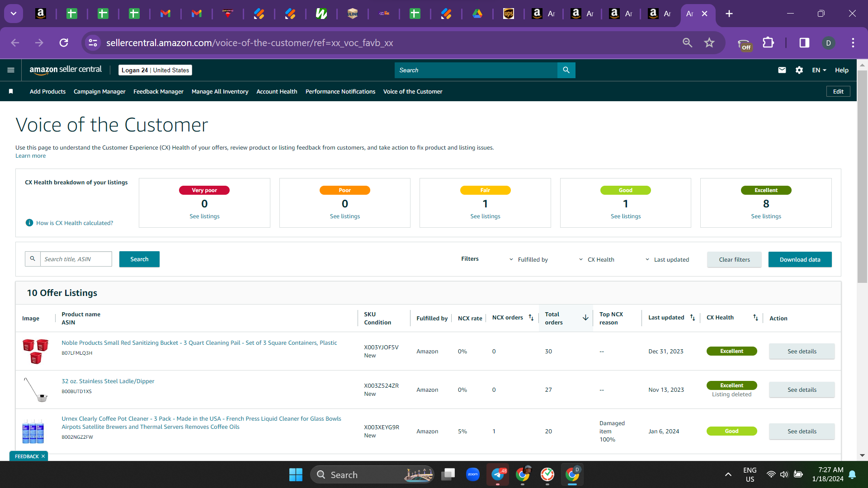Open Zoom from the taskbar

tap(473, 474)
